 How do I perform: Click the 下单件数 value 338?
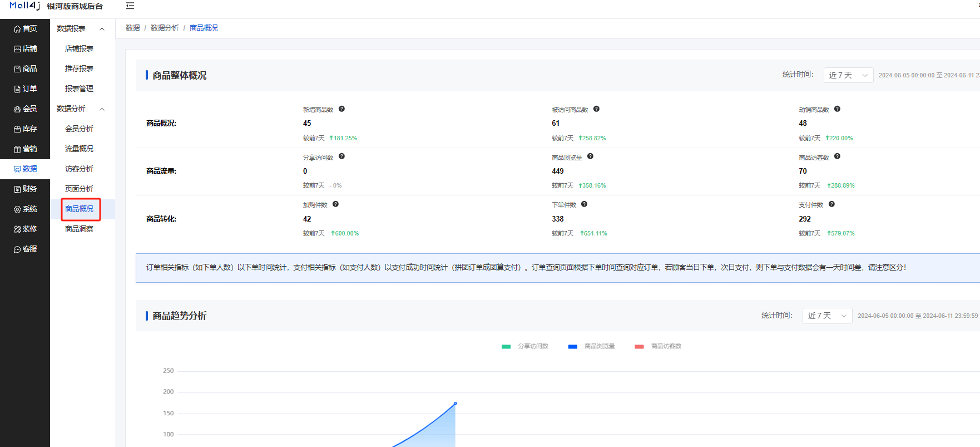click(x=558, y=219)
